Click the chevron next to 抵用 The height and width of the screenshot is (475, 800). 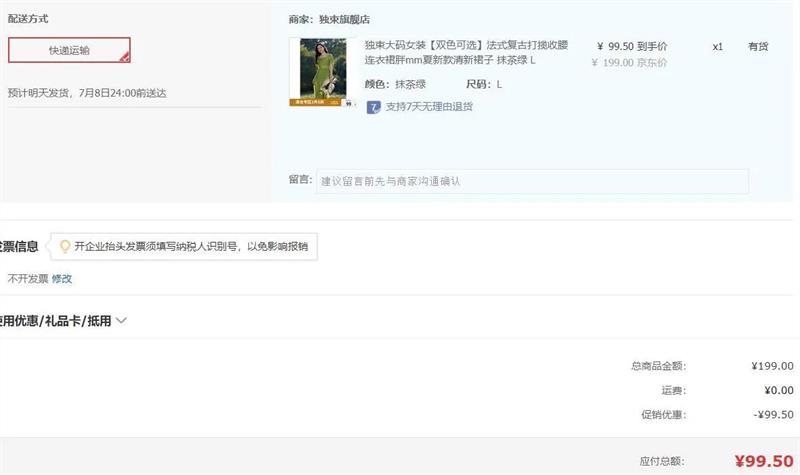[x=121, y=321]
